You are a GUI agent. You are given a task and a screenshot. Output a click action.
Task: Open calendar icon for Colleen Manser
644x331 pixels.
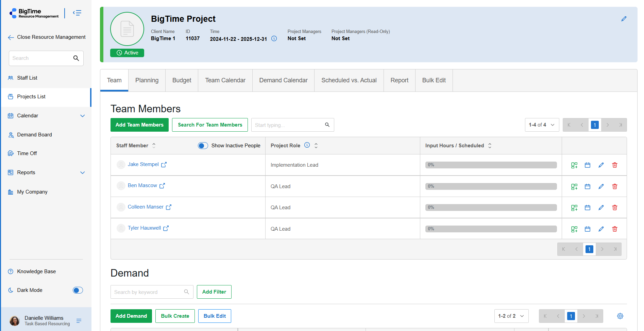tap(587, 208)
